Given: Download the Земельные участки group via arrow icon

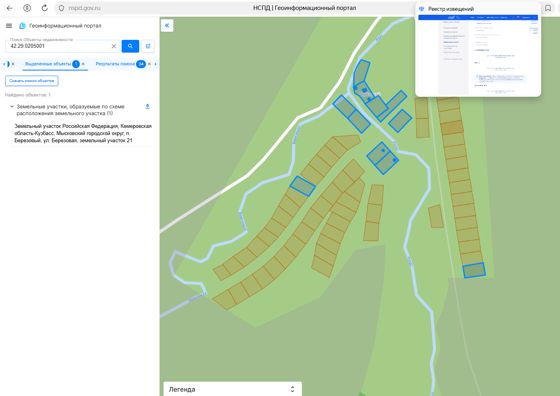Looking at the screenshot, I should [x=147, y=106].
